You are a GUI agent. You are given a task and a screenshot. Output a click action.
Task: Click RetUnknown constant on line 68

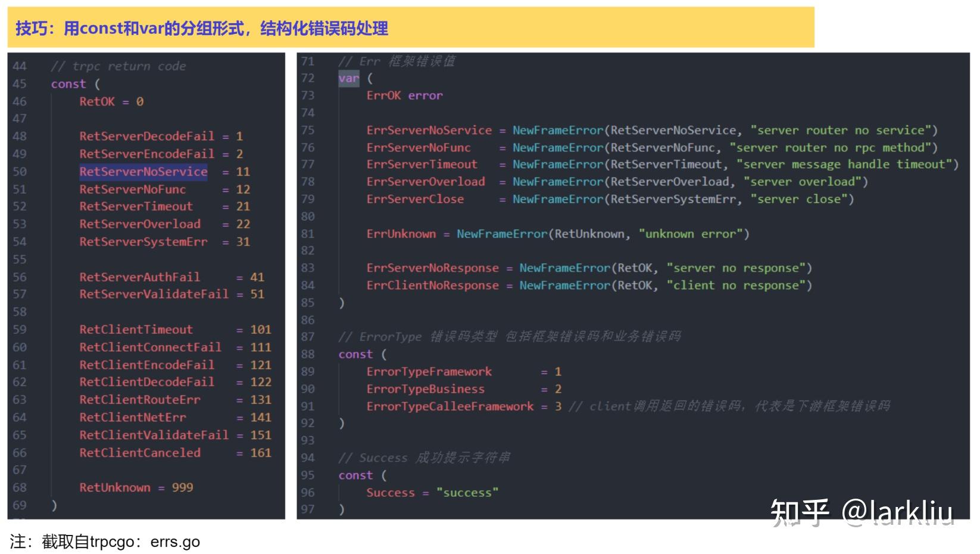pyautogui.click(x=115, y=488)
